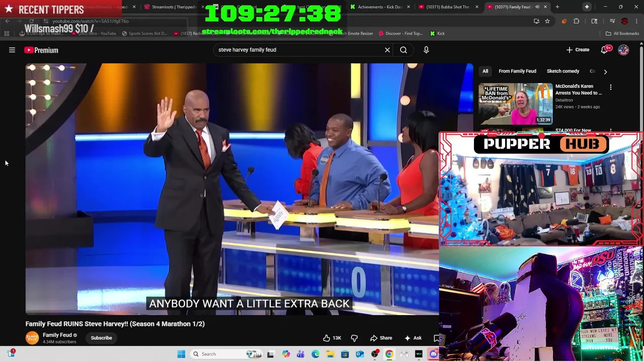The width and height of the screenshot is (644, 362).
Task: Select From Family Feud chip
Action: point(517,71)
